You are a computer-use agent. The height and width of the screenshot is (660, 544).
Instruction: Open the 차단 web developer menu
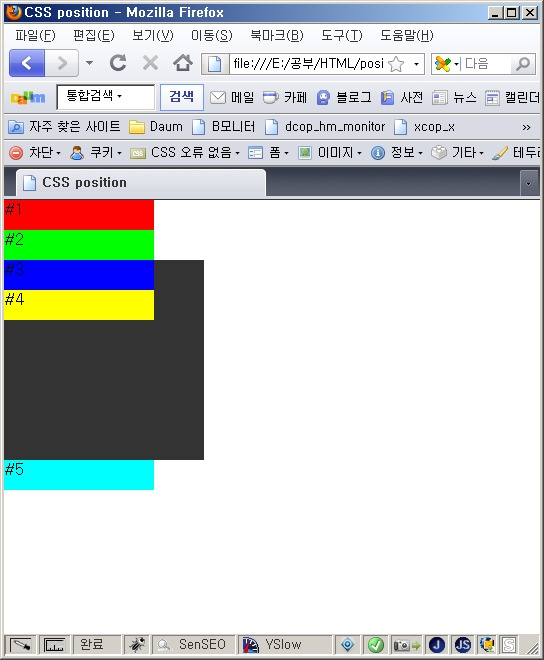click(x=35, y=152)
